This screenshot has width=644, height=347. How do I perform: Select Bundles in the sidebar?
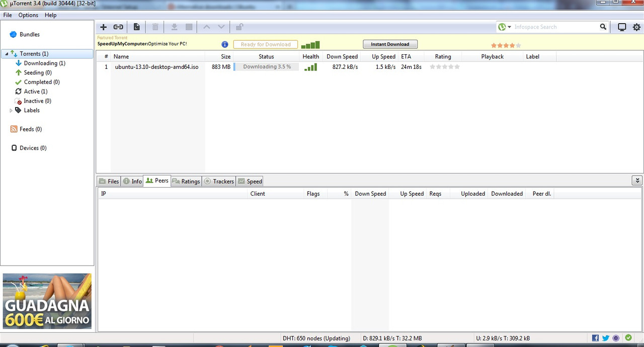(30, 35)
